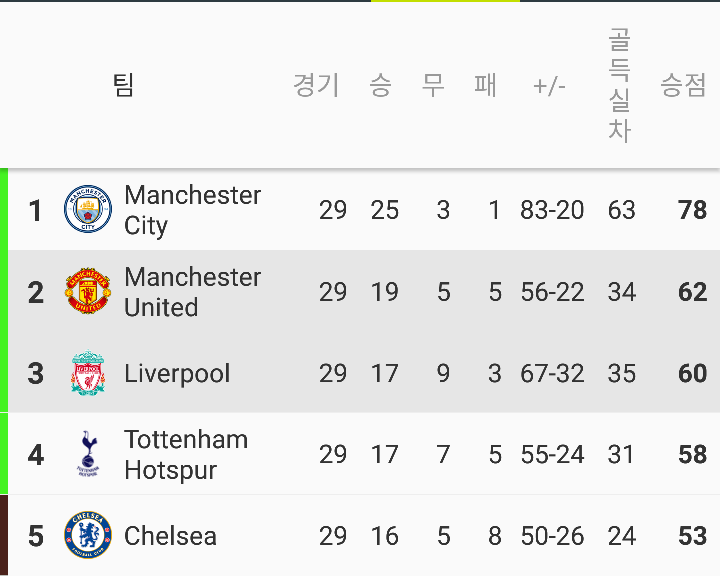The height and width of the screenshot is (576, 720).
Task: Sort by the 승점 points column header
Action: (x=683, y=85)
